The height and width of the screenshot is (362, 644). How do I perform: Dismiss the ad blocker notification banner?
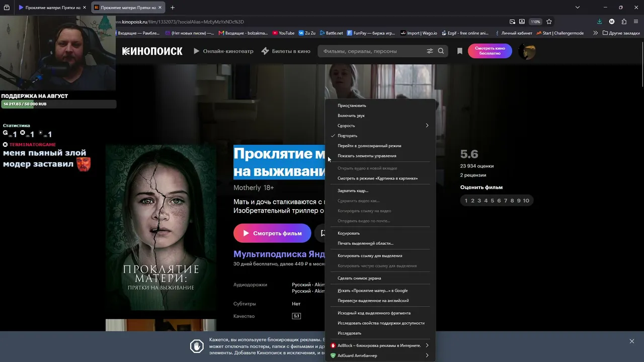[631, 341]
